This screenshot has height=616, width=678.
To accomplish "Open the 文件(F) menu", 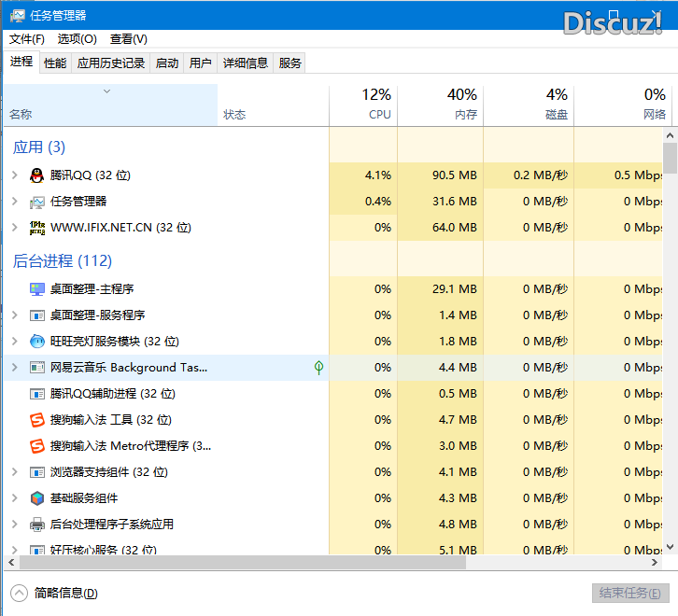I will pos(27,39).
